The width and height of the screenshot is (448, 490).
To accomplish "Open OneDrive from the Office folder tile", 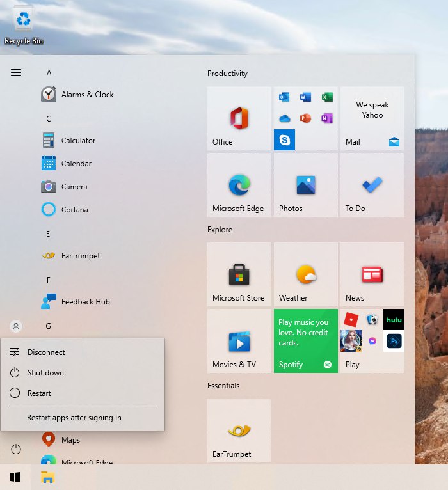I will 284,118.
